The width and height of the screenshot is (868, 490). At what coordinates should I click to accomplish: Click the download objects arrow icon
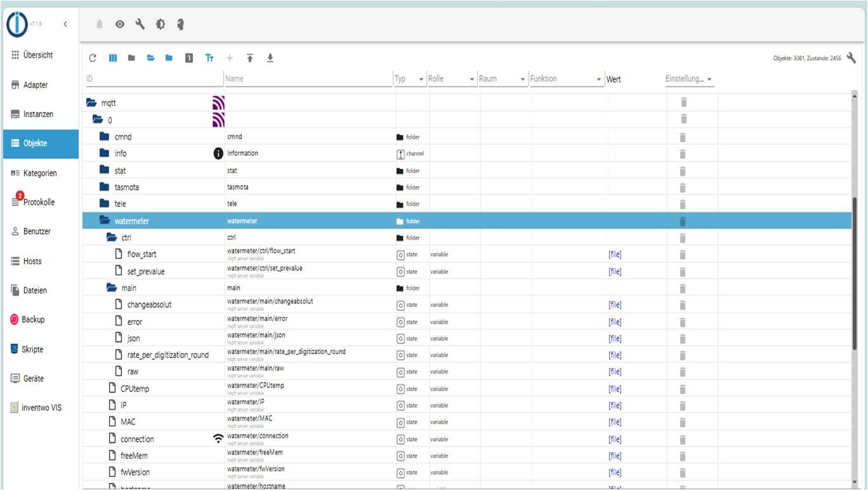pos(270,58)
